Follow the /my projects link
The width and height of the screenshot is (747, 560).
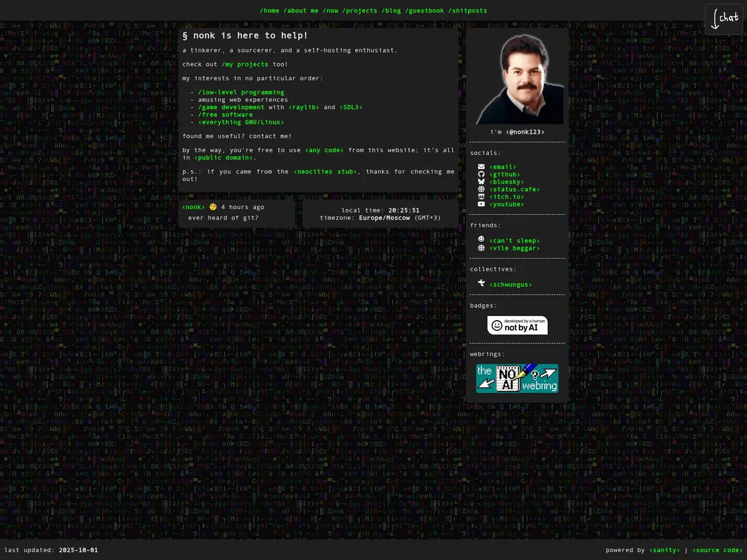(245, 64)
